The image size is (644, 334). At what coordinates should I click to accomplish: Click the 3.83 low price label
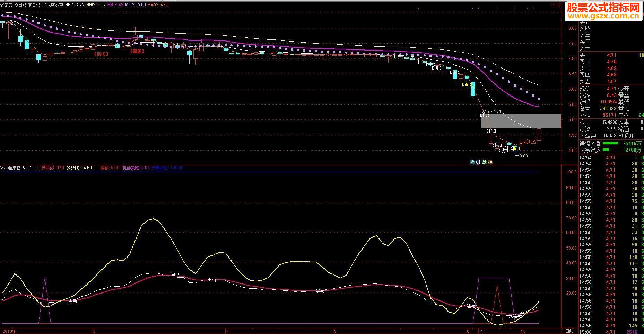(524, 156)
